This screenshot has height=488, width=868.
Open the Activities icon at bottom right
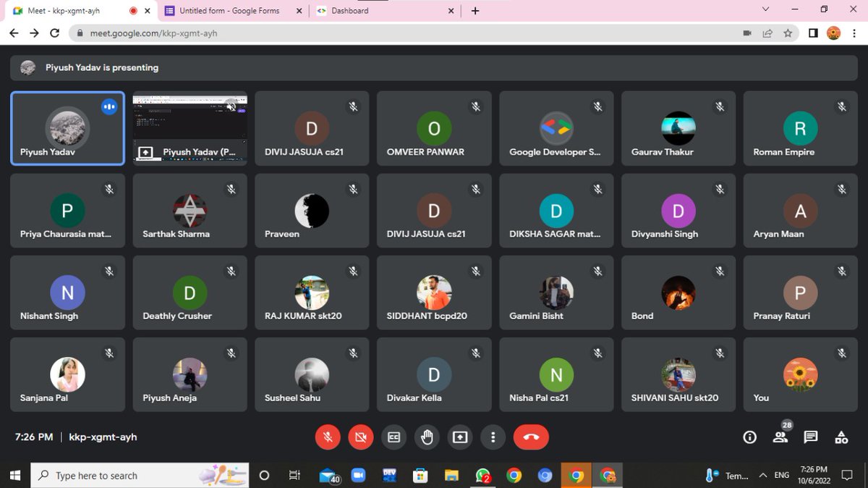coord(841,437)
